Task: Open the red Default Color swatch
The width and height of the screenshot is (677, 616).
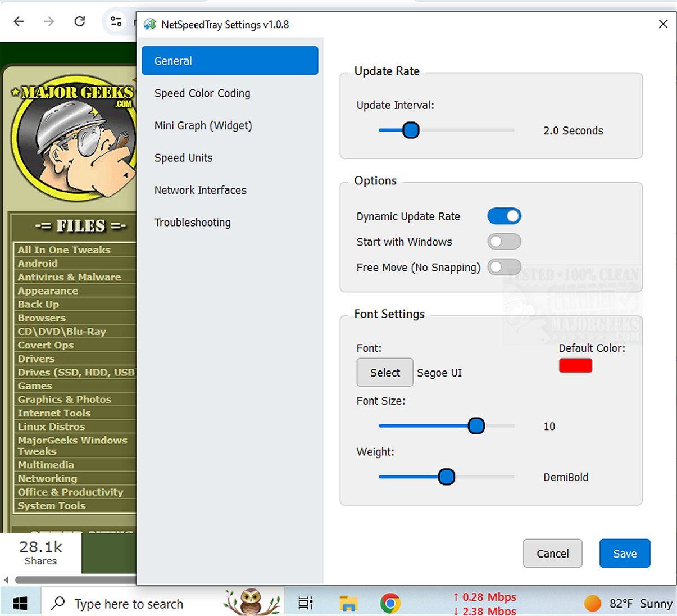Action: (575, 365)
